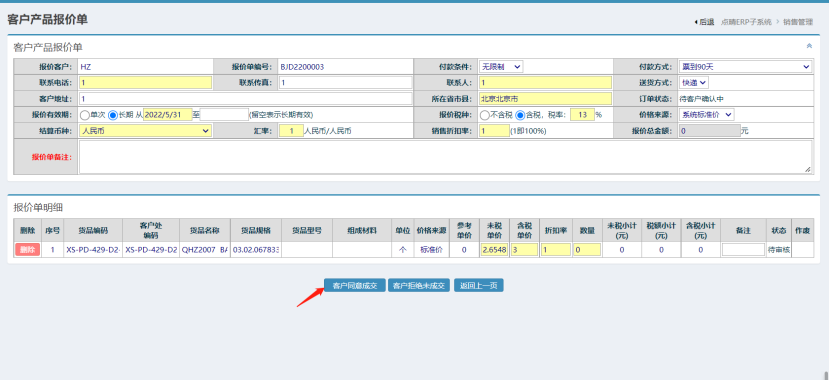Click the 后退 back arrow
The width and height of the screenshot is (830, 381).
coord(704,22)
